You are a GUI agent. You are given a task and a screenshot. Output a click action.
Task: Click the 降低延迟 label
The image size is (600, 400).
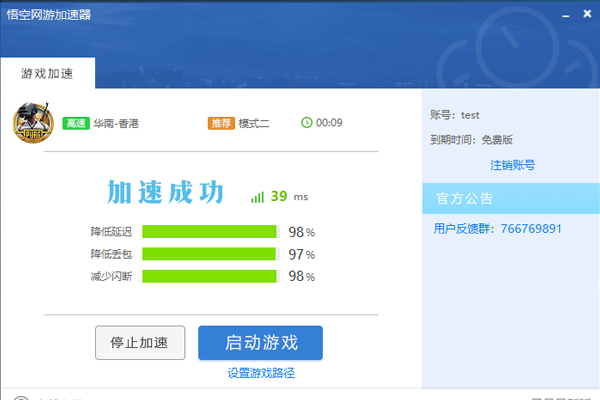(x=111, y=232)
